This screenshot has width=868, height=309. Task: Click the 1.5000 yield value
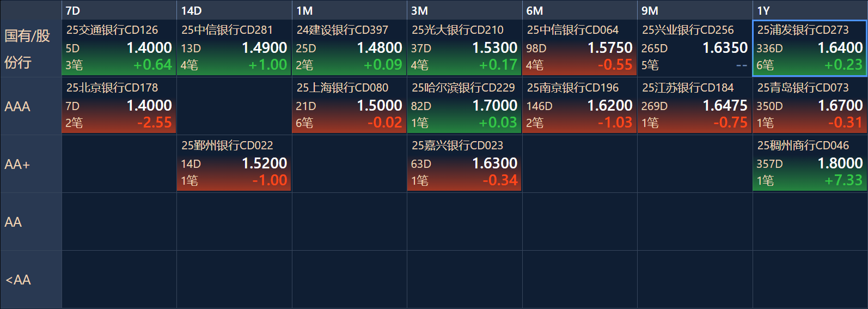pyautogui.click(x=380, y=105)
